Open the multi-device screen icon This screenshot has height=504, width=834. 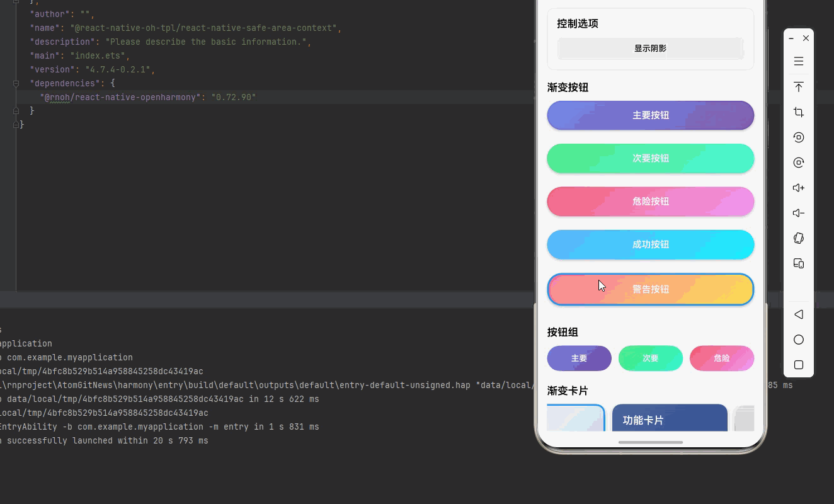pos(799,263)
